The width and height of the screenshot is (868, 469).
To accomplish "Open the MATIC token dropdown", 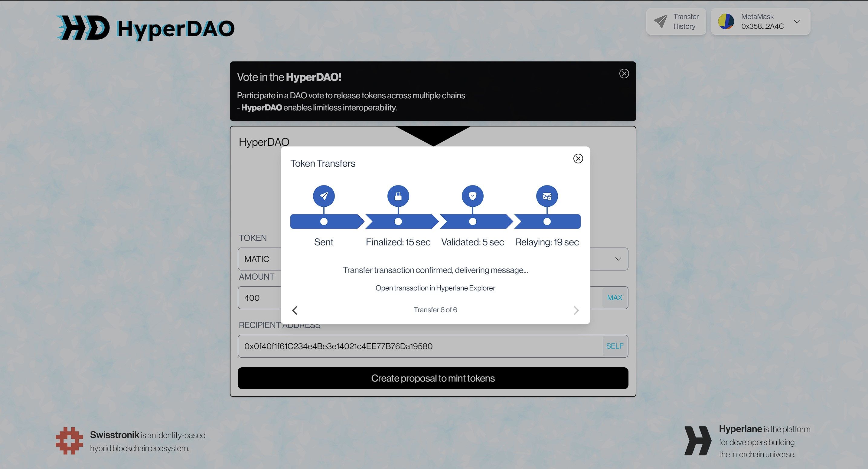I will pos(433,259).
